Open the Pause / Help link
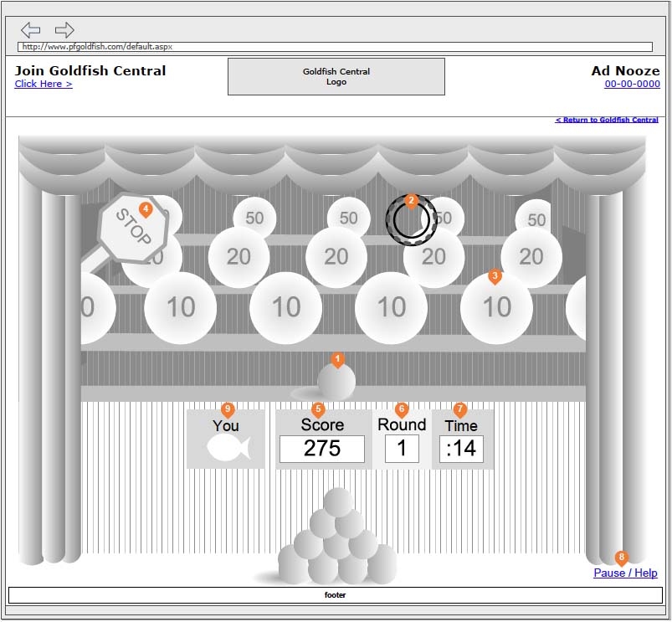The height and width of the screenshot is (622, 672). [x=625, y=573]
